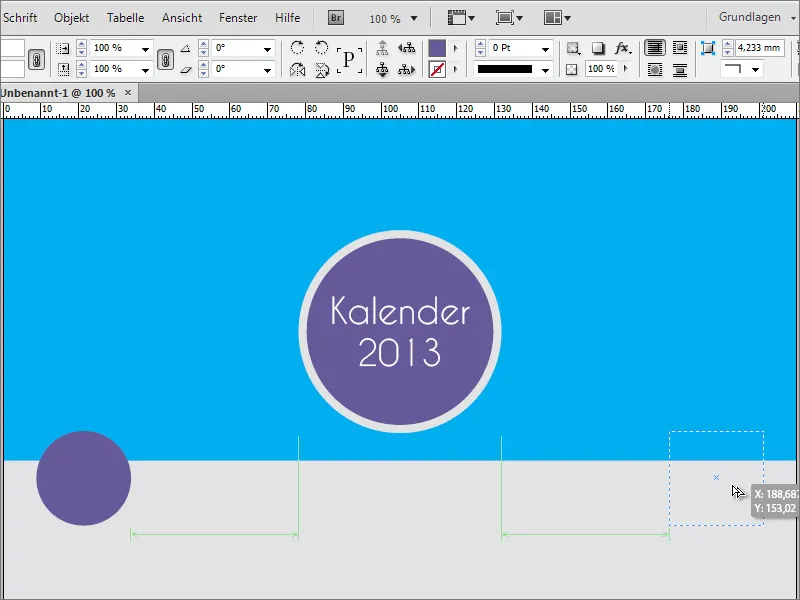Open the vertical scale 100 % dropdown

[x=145, y=70]
